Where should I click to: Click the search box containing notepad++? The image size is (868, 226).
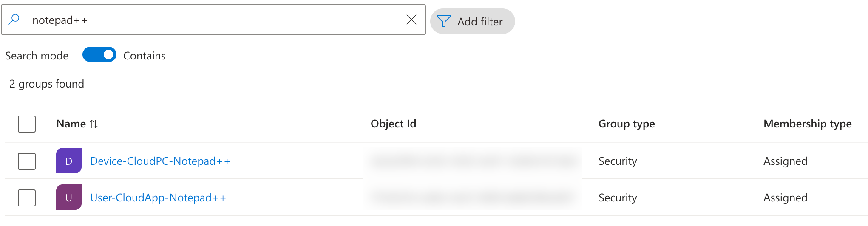(213, 20)
